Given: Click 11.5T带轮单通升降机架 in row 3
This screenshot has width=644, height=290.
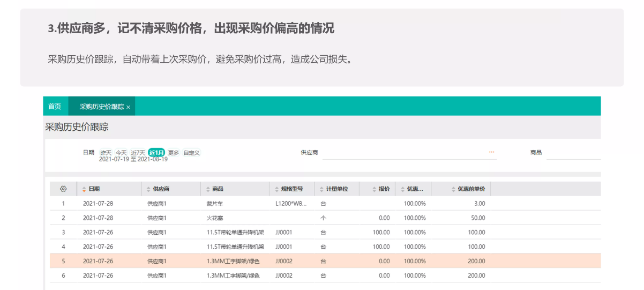Looking at the screenshot, I should coord(235,233).
